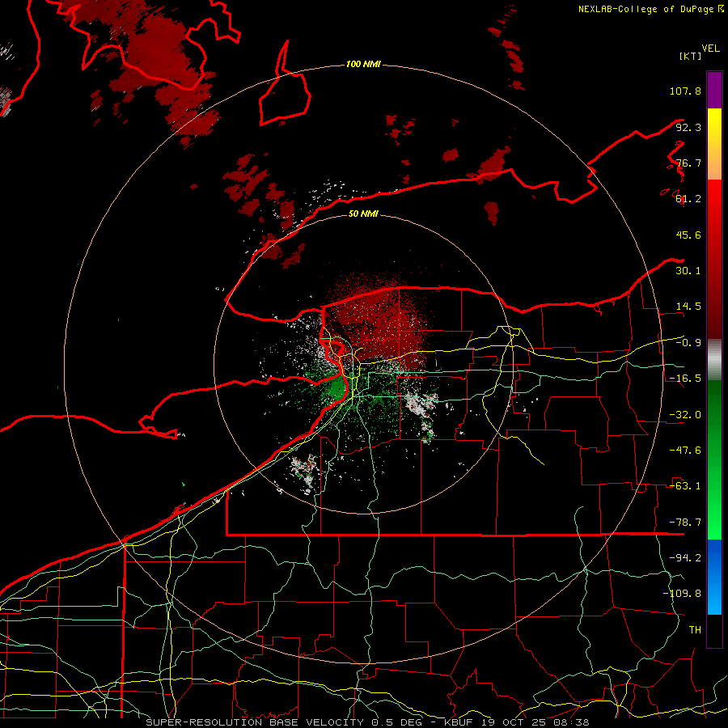Click the 92.3 velocity scale value
Viewport: 728px width, 728px height.
click(x=688, y=127)
